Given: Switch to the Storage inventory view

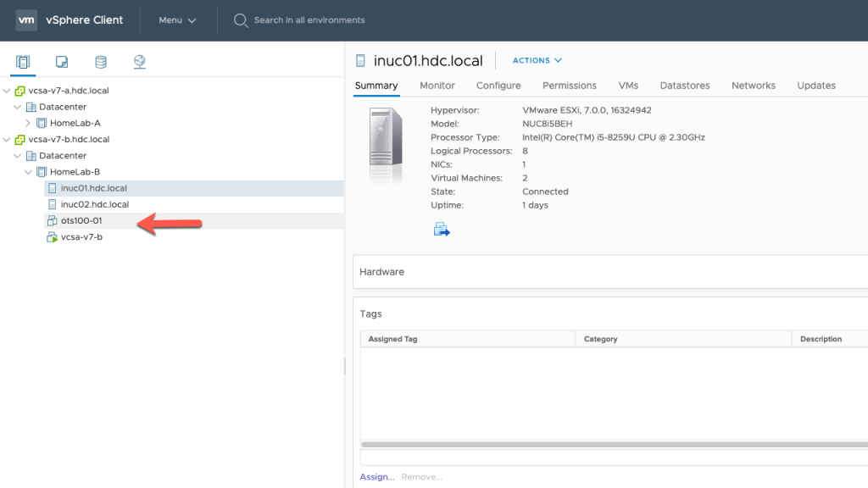Looking at the screenshot, I should pos(100,61).
